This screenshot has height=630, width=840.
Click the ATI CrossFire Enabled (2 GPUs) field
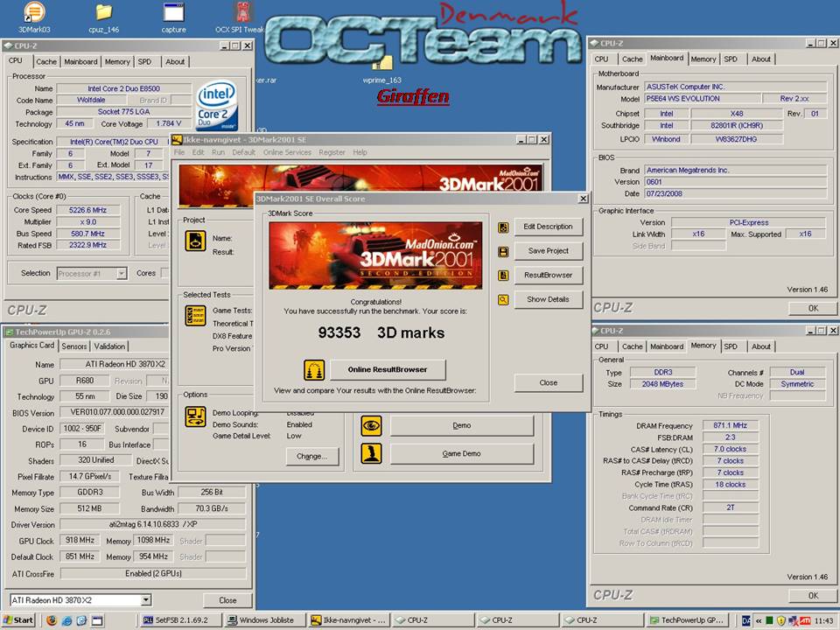pyautogui.click(x=153, y=573)
